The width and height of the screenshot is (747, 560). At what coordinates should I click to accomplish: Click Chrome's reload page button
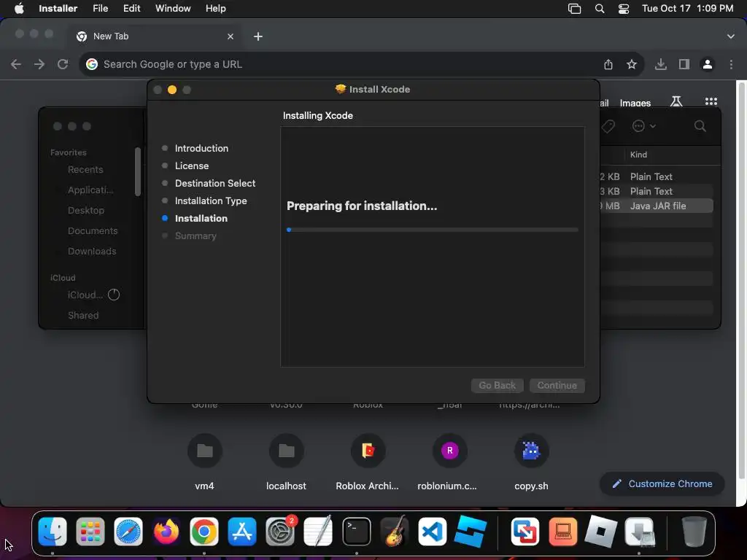63,64
